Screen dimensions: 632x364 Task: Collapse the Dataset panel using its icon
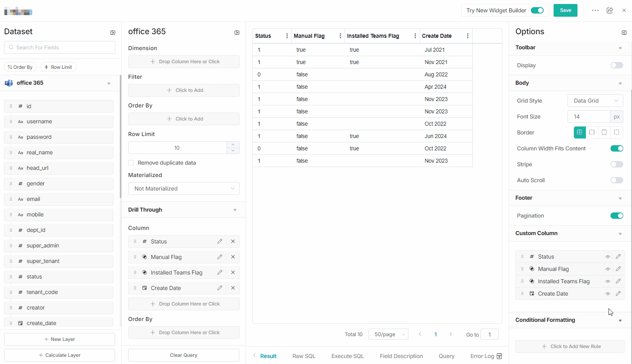tap(113, 33)
